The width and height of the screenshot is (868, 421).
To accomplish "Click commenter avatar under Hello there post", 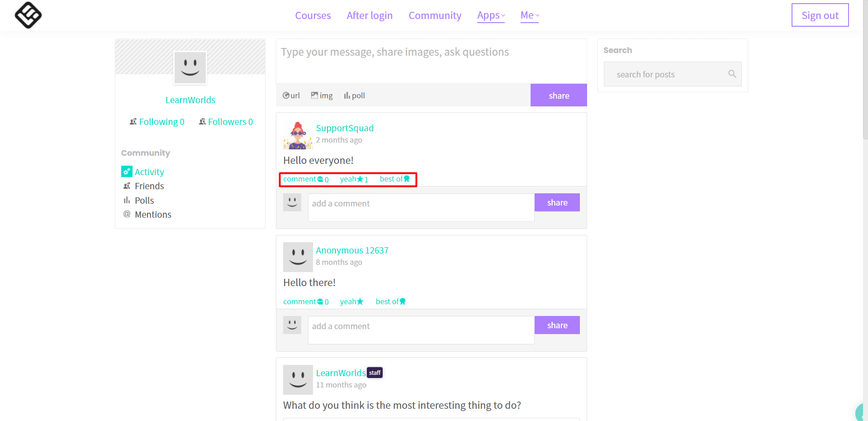I will click(292, 325).
